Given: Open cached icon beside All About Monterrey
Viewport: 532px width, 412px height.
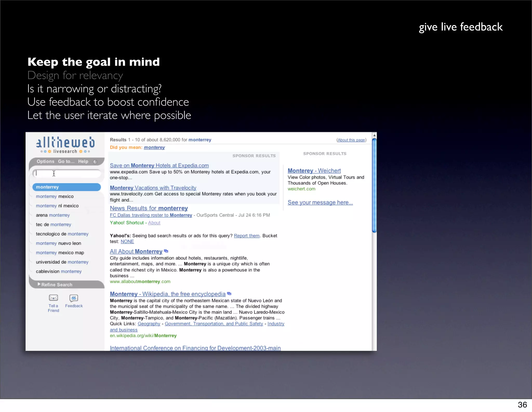Looking at the screenshot, I should 166,251.
